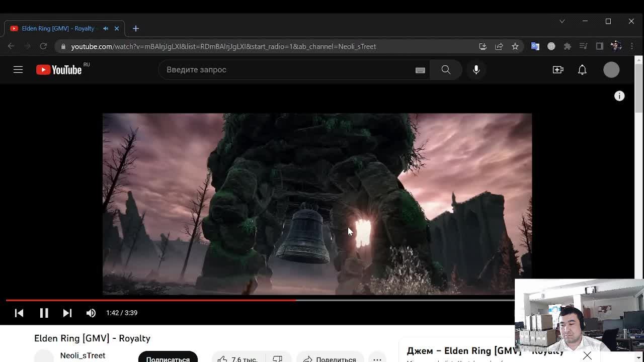Click the address bar URL
This screenshot has width=644, height=362.
pyautogui.click(x=223, y=46)
